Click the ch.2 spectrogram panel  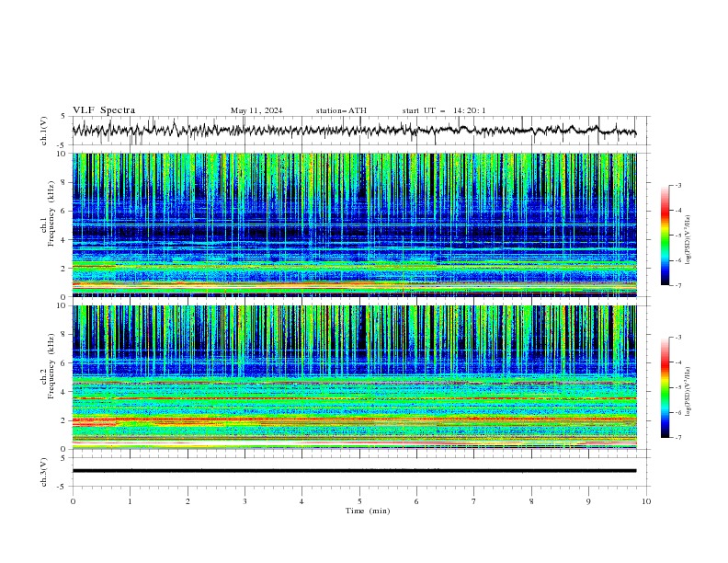click(x=354, y=377)
